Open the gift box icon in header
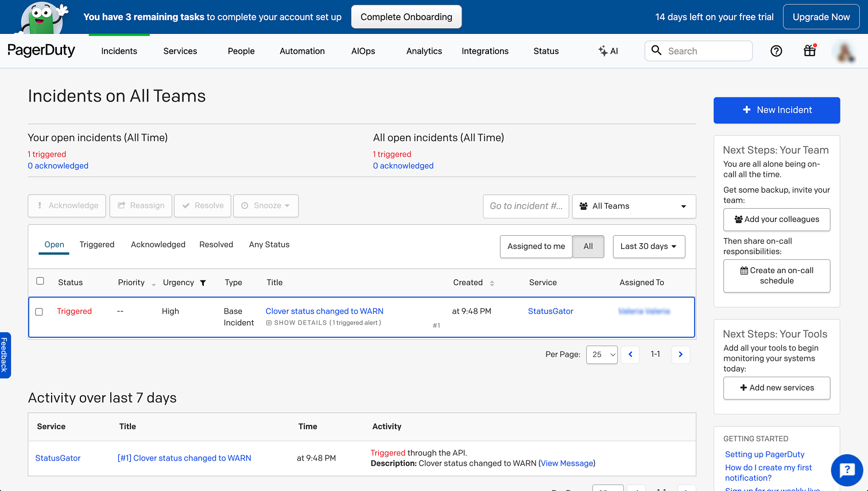The width and height of the screenshot is (868, 491). (x=809, y=50)
